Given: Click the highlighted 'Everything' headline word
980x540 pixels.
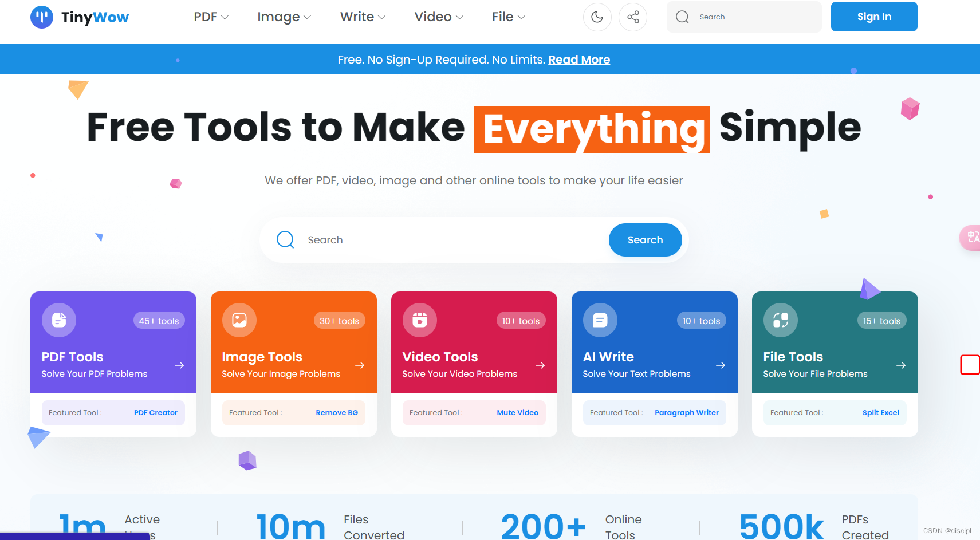Looking at the screenshot, I should [x=592, y=129].
